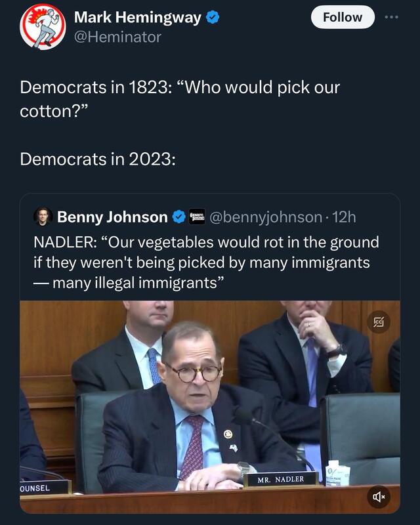
Task: Follow Mark Hemingway
Action: tap(342, 17)
